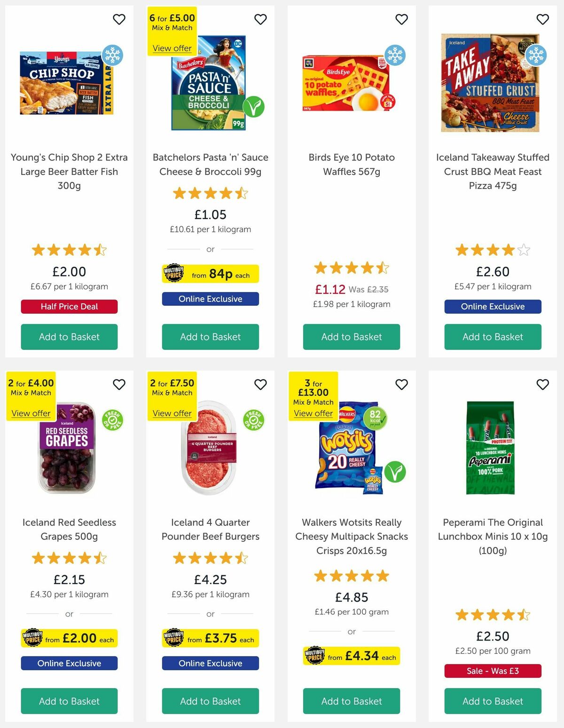Image resolution: width=564 pixels, height=728 pixels.
Task: Favourite the Young's Chip Shop fish with the heart
Action: [119, 19]
